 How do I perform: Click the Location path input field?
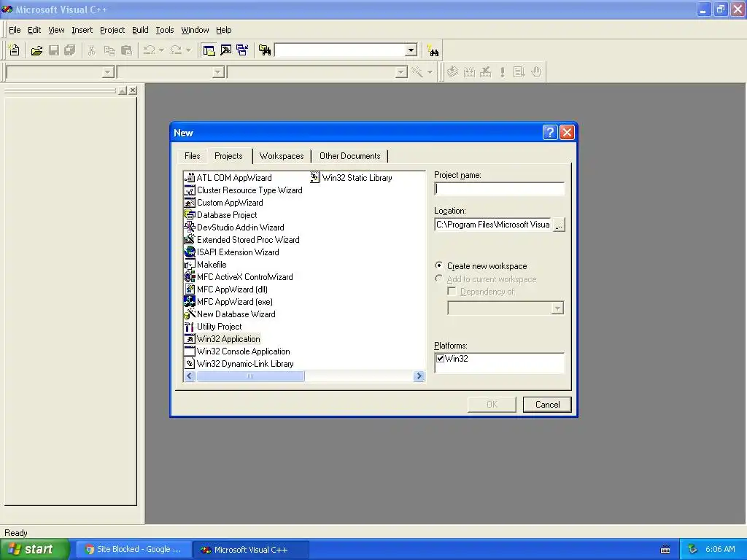tap(492, 225)
